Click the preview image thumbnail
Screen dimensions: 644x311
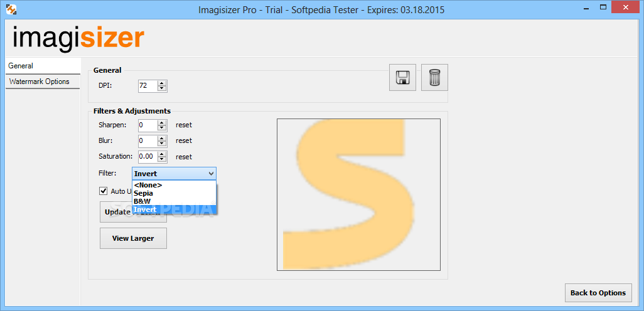[358, 194]
